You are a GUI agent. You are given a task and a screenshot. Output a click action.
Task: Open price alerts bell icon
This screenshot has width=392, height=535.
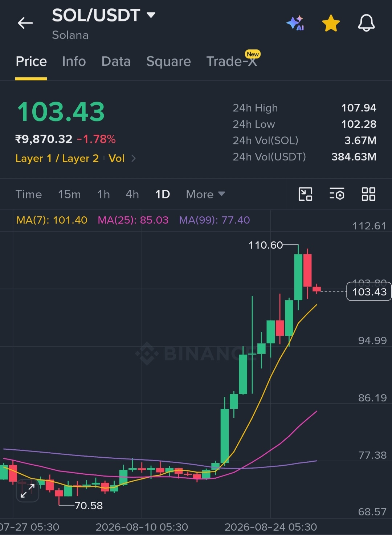[x=366, y=23]
